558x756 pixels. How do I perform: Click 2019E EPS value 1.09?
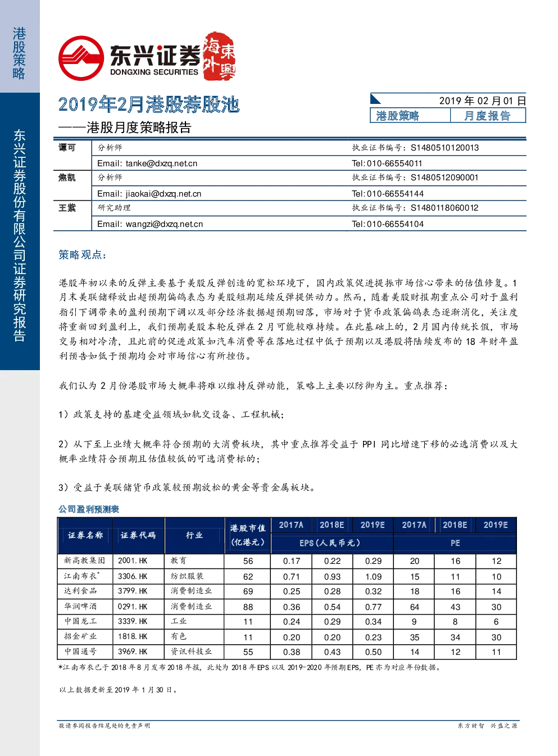pyautogui.click(x=373, y=576)
